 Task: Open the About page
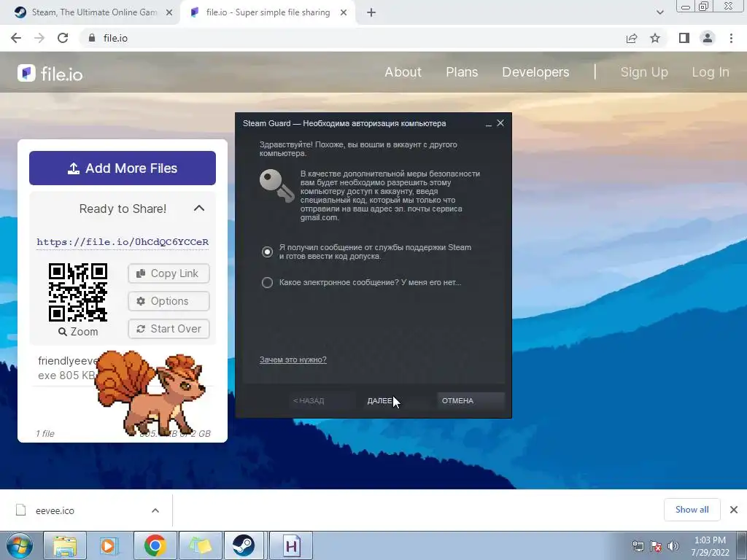coord(403,72)
